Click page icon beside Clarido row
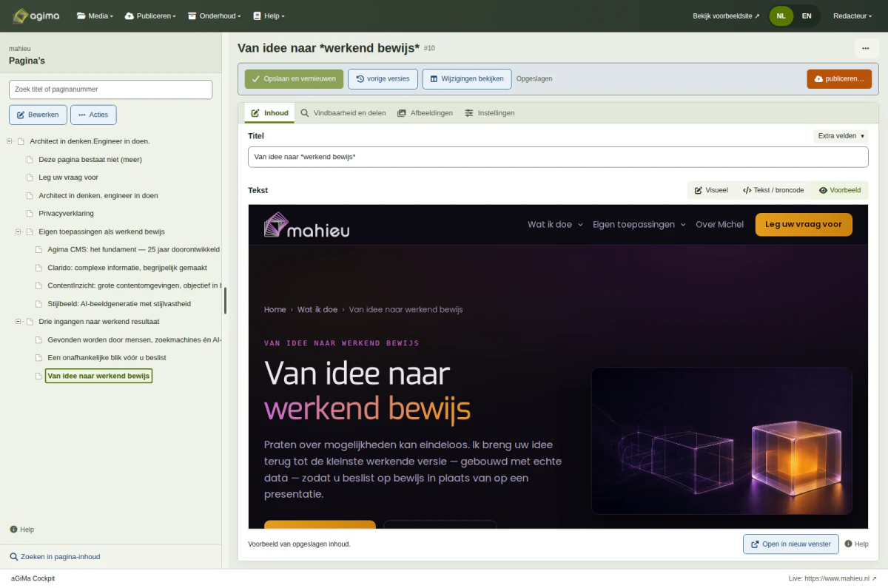 pos(39,268)
